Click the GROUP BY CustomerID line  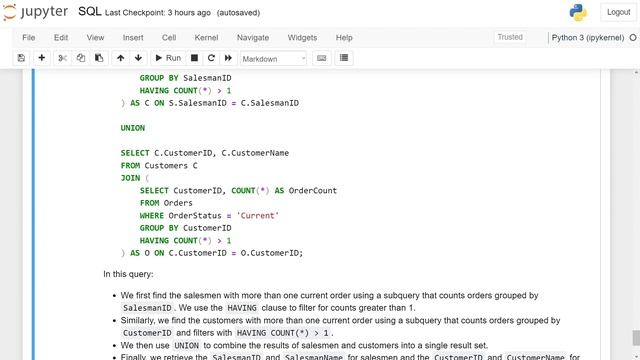click(x=185, y=228)
